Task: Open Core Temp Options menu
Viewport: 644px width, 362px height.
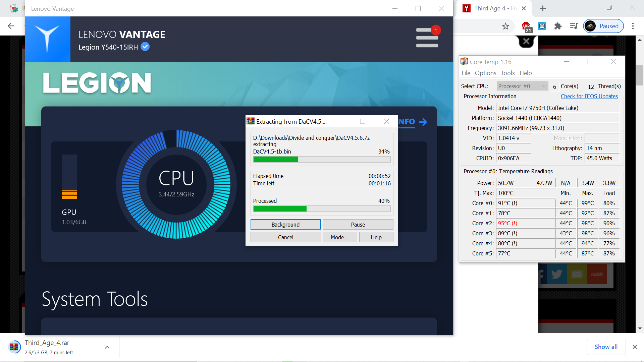Action: click(x=485, y=73)
